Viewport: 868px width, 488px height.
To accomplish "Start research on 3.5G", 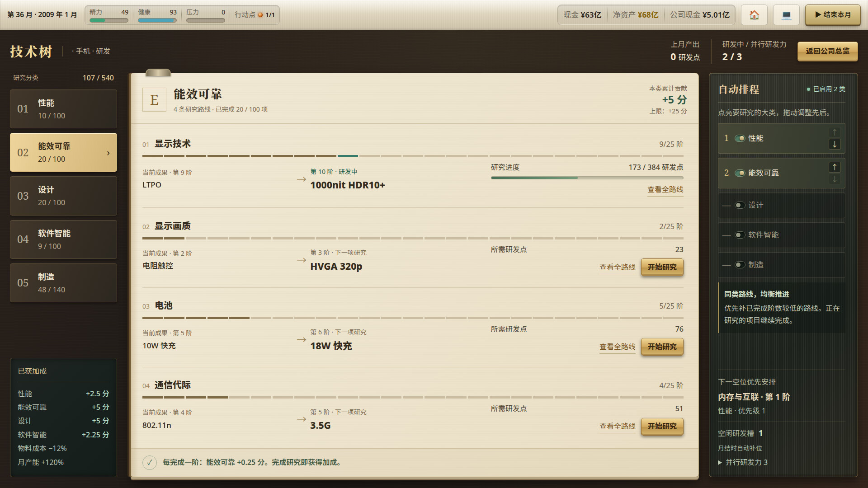I will [x=662, y=426].
